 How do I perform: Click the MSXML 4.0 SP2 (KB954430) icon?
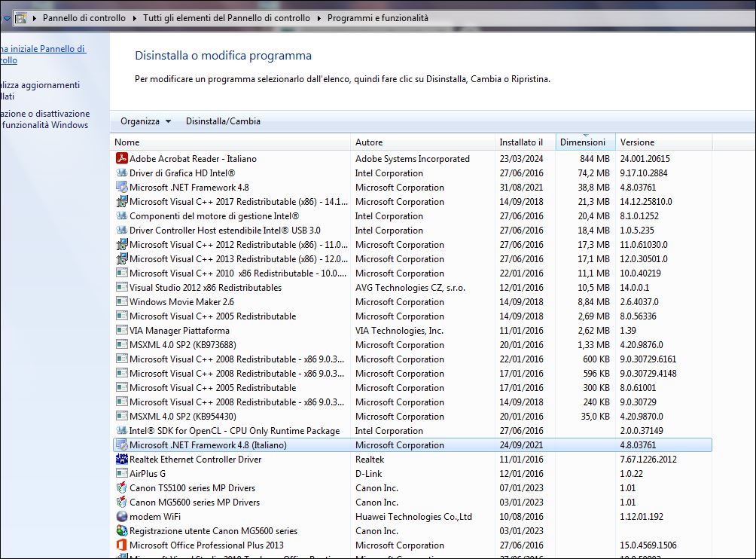click(x=121, y=416)
